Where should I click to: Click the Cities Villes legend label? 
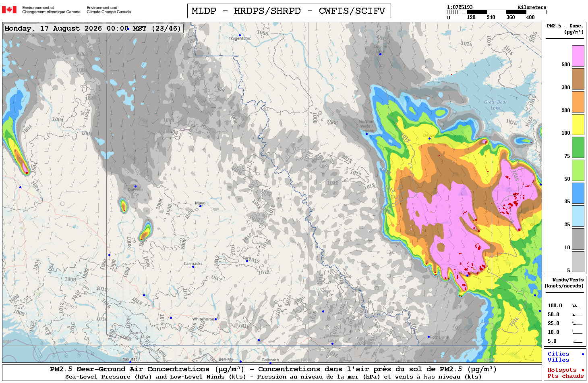click(x=559, y=357)
